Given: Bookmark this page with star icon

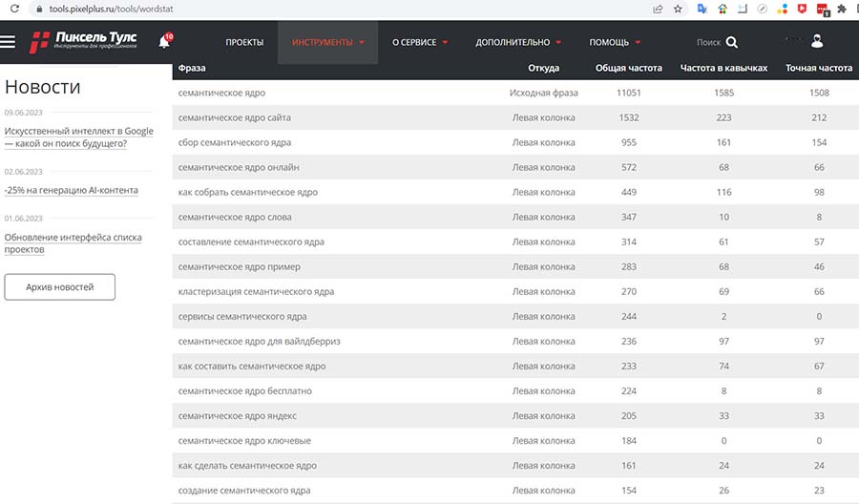Looking at the screenshot, I should pyautogui.click(x=679, y=9).
